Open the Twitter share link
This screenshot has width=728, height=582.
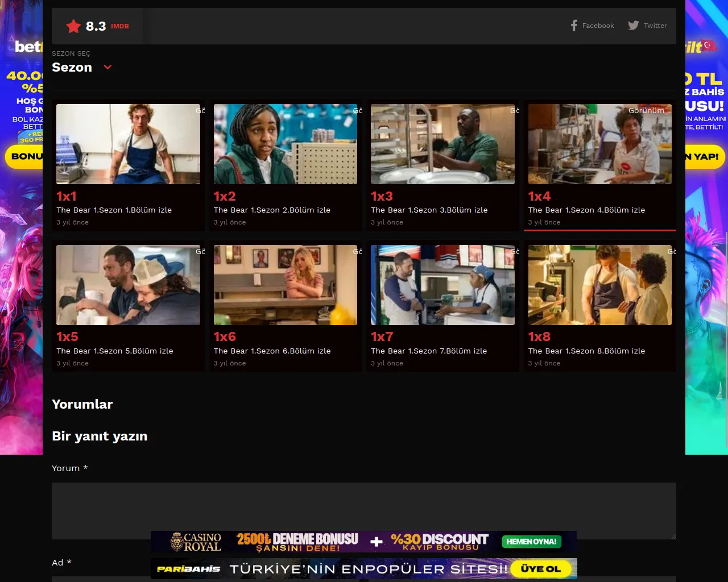point(647,26)
